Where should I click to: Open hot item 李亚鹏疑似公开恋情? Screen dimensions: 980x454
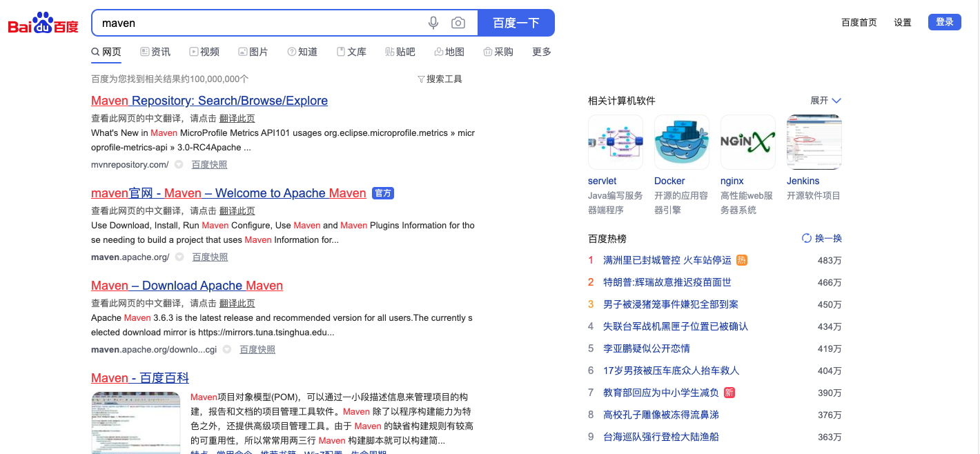pos(647,348)
